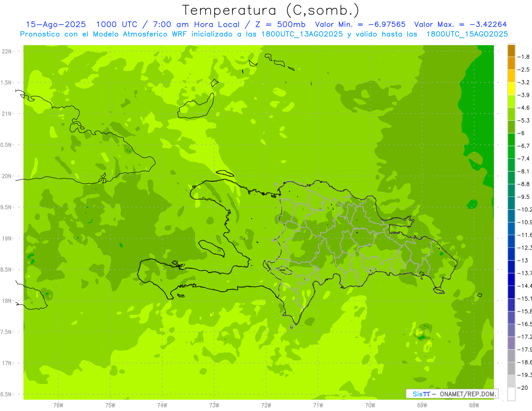Click the lime swatch between -3.9 and -4.6
This screenshot has width=532, height=411.
(x=511, y=101)
